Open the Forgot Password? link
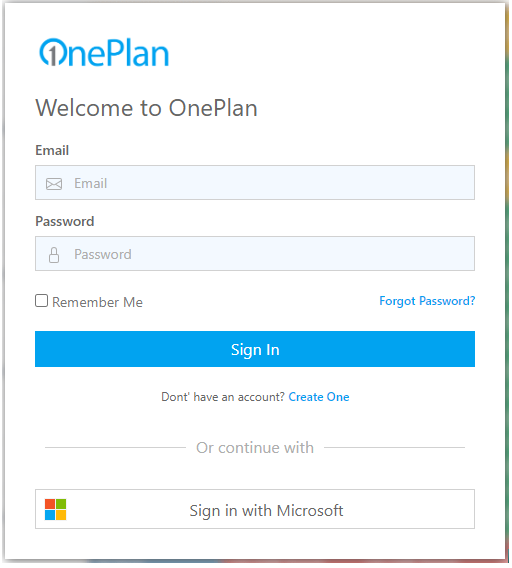The width and height of the screenshot is (512, 568). (x=427, y=301)
